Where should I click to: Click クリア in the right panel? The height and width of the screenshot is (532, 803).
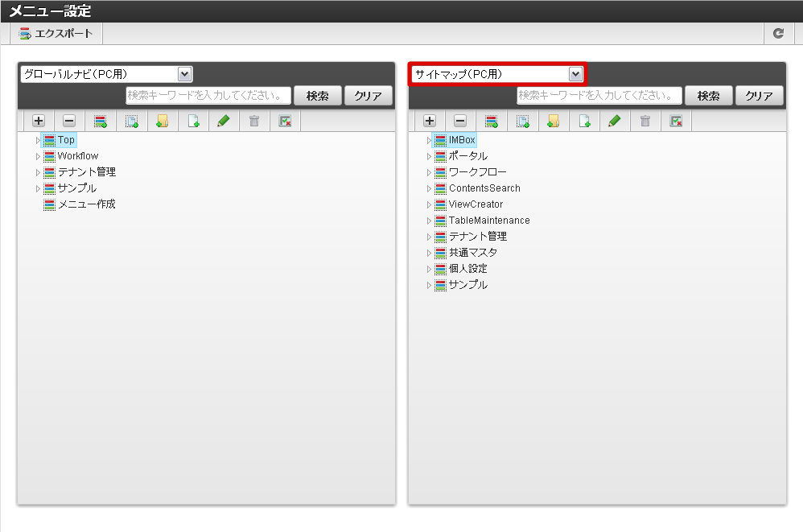tap(760, 96)
